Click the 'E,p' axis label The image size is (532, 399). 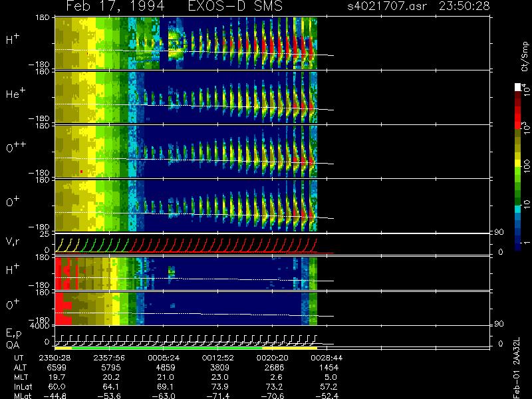coord(13,334)
